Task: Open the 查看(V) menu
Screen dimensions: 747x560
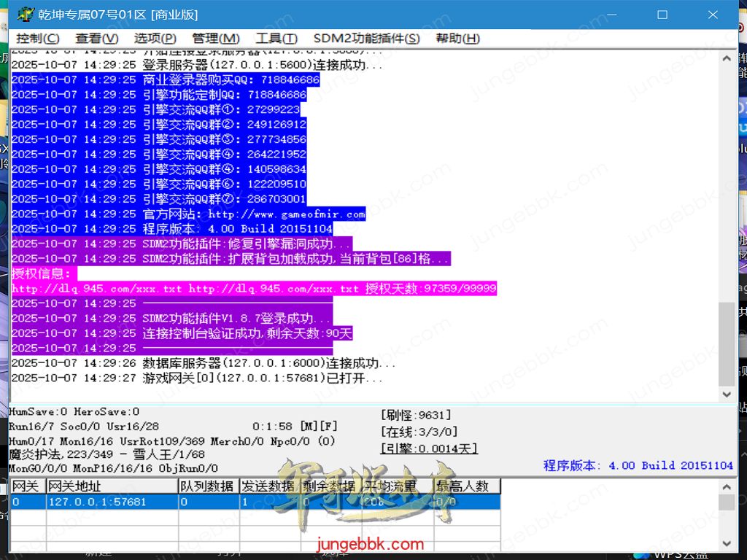Action: [96, 39]
